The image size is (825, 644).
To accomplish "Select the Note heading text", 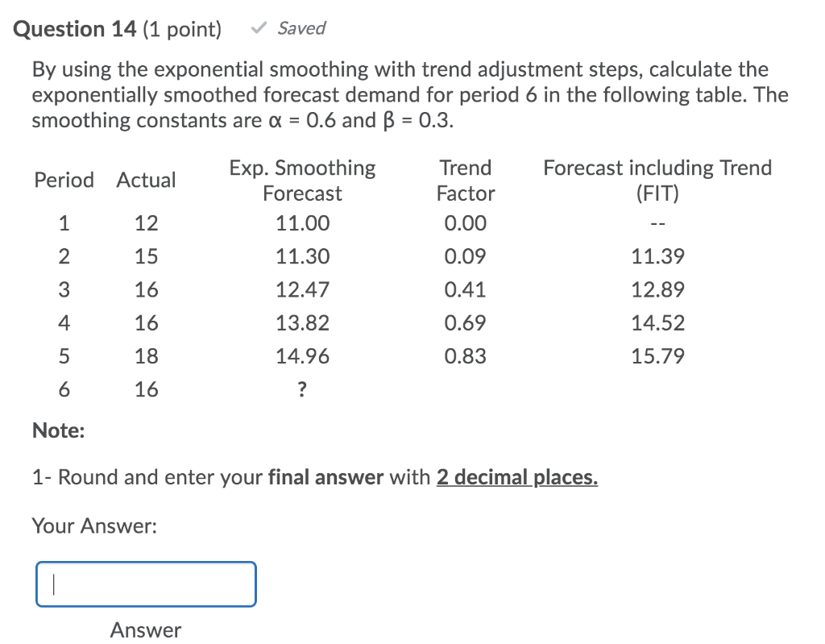I will point(57,430).
